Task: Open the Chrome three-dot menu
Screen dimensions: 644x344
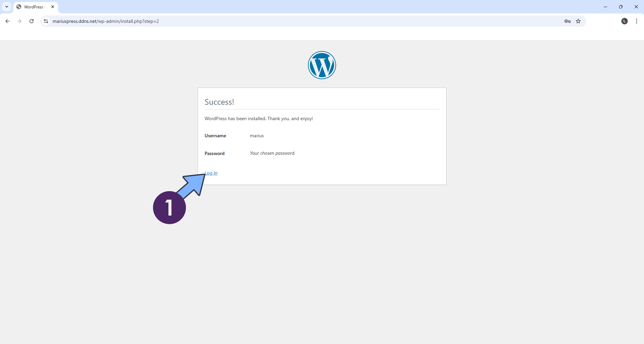Action: point(637,21)
